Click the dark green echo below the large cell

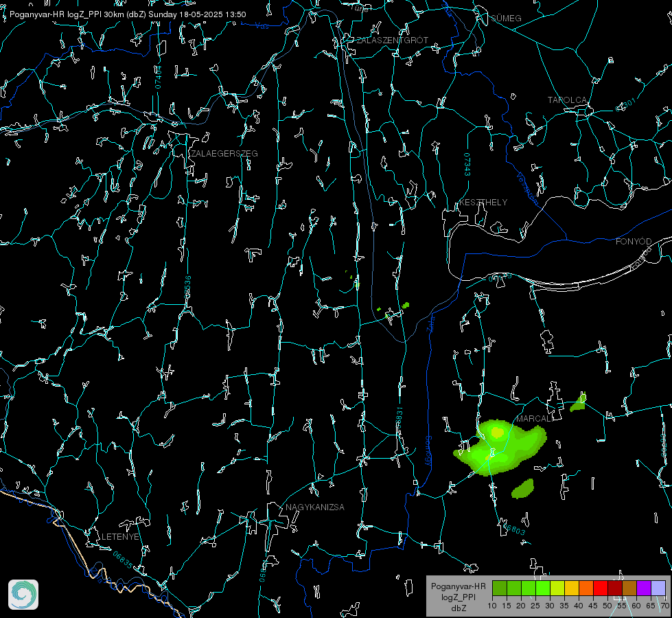click(x=523, y=488)
